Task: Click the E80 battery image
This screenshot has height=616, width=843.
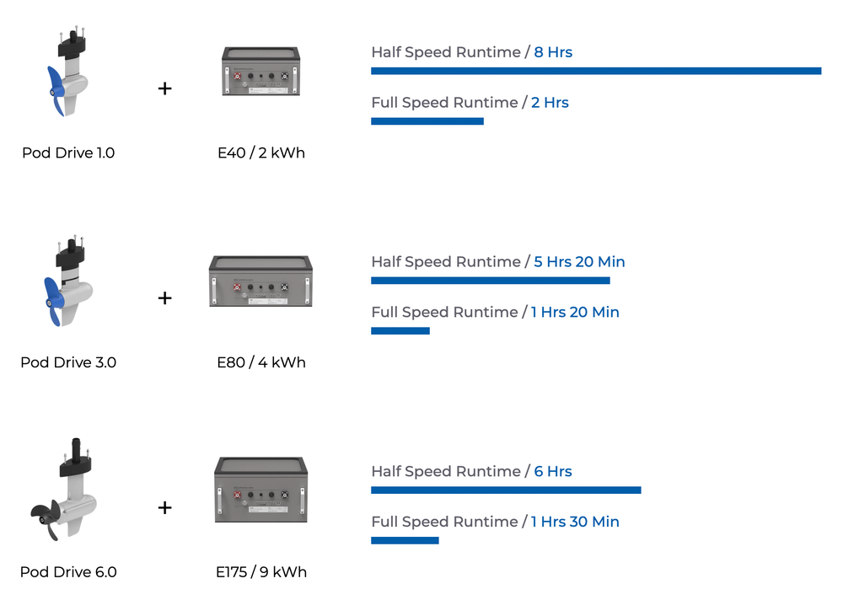Action: (260, 281)
